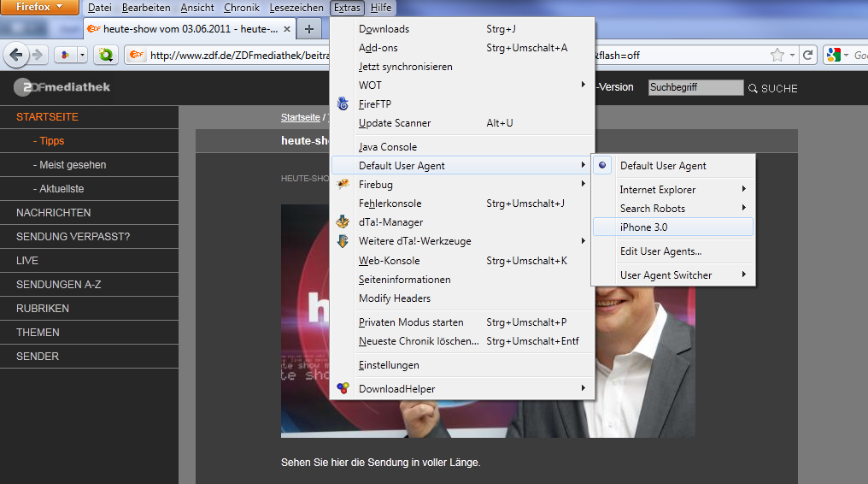Screen dimensions: 868x484
Task: Click the Weitere dTa!-Werkzeuge icon
Action: click(343, 241)
